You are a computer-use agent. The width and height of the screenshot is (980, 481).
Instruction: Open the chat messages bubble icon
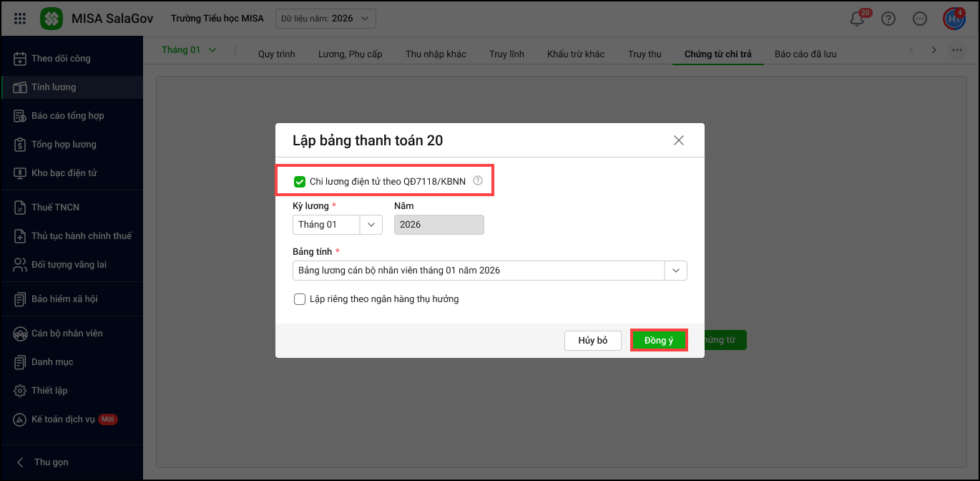pyautogui.click(x=920, y=19)
